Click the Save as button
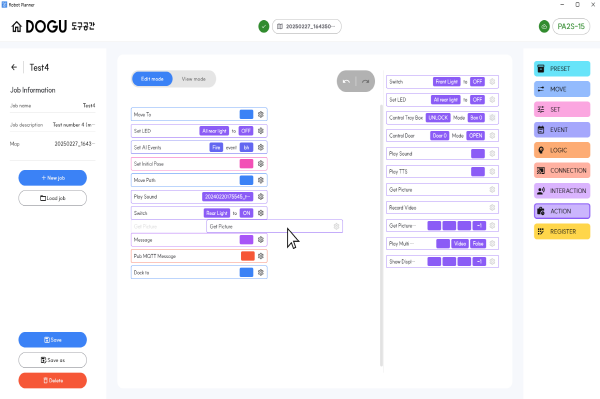Image resolution: width=600 pixels, height=399 pixels. coord(52,360)
